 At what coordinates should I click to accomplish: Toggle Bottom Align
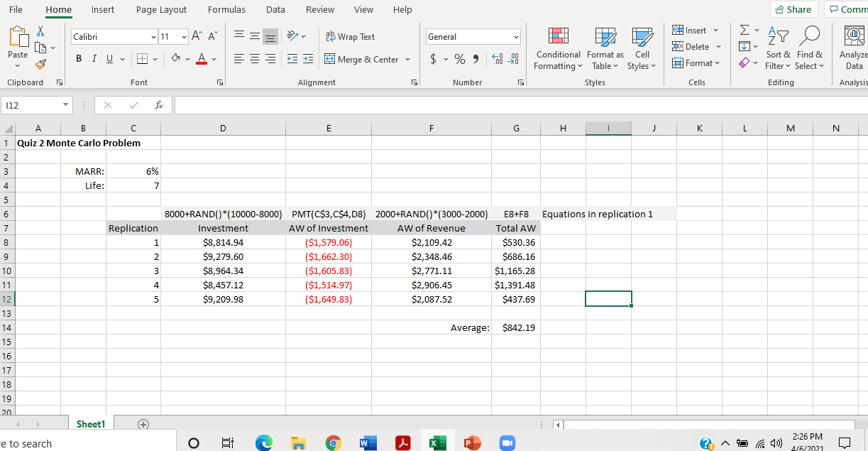270,37
